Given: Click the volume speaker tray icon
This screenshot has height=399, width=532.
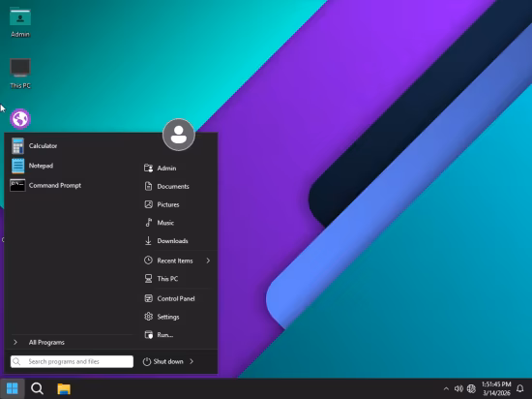Looking at the screenshot, I should 458,388.
